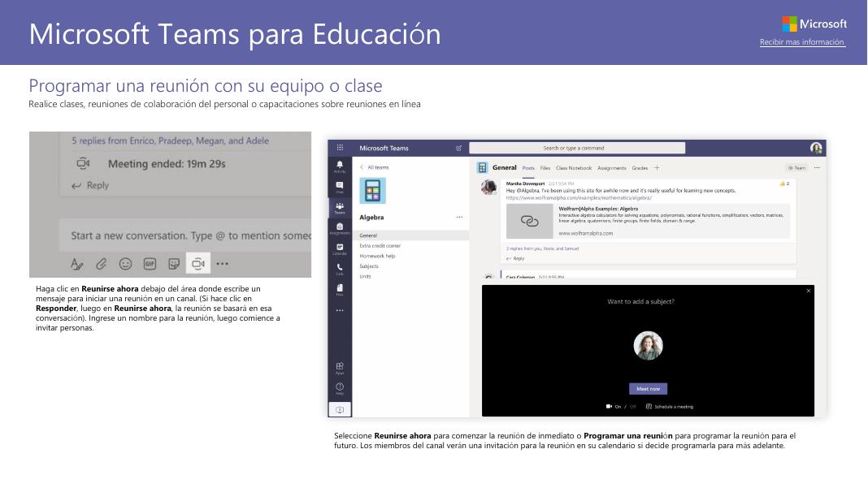Open Calendar in the Teams sidebar

click(340, 249)
